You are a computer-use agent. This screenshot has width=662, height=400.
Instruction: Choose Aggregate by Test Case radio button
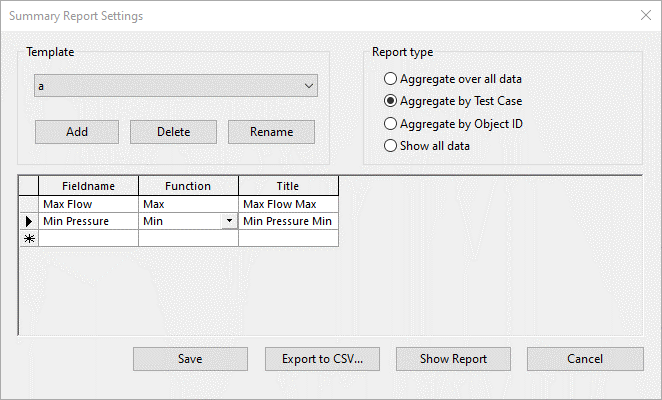390,101
